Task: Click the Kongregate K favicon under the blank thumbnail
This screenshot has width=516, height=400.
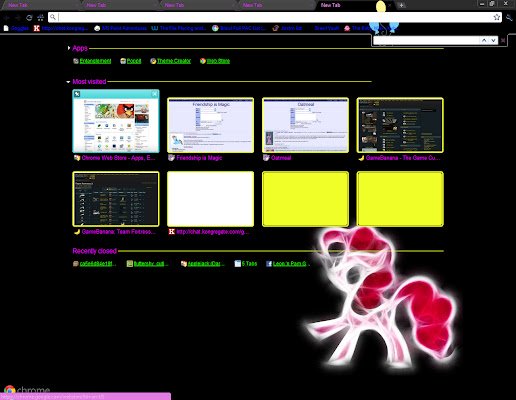Action: (172, 232)
